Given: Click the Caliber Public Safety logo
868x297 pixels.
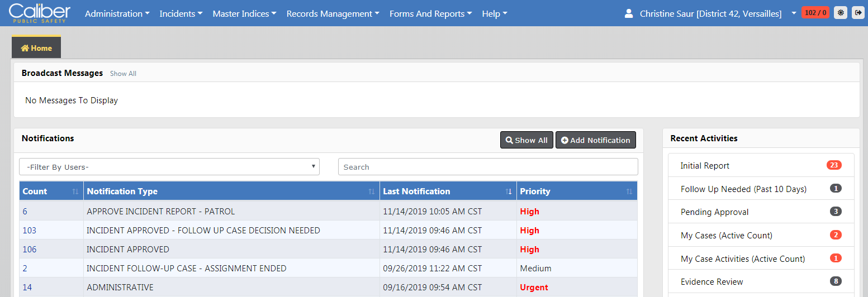Looking at the screenshot, I should 40,13.
